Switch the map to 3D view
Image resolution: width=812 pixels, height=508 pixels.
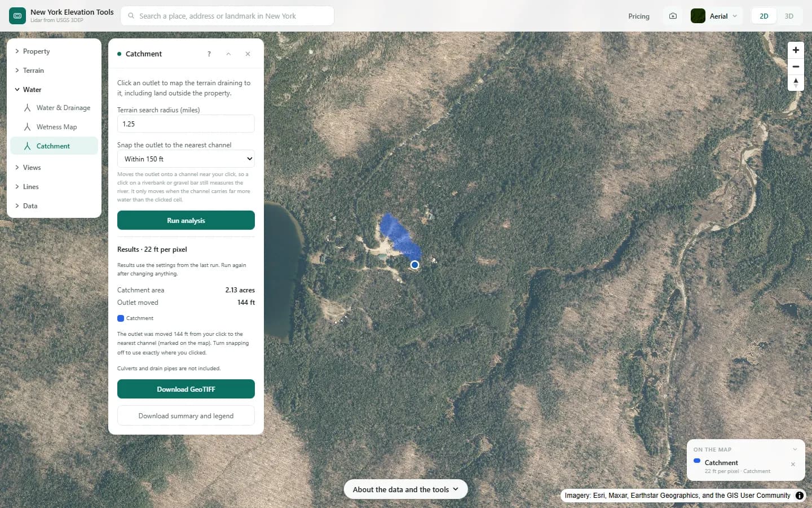point(789,16)
